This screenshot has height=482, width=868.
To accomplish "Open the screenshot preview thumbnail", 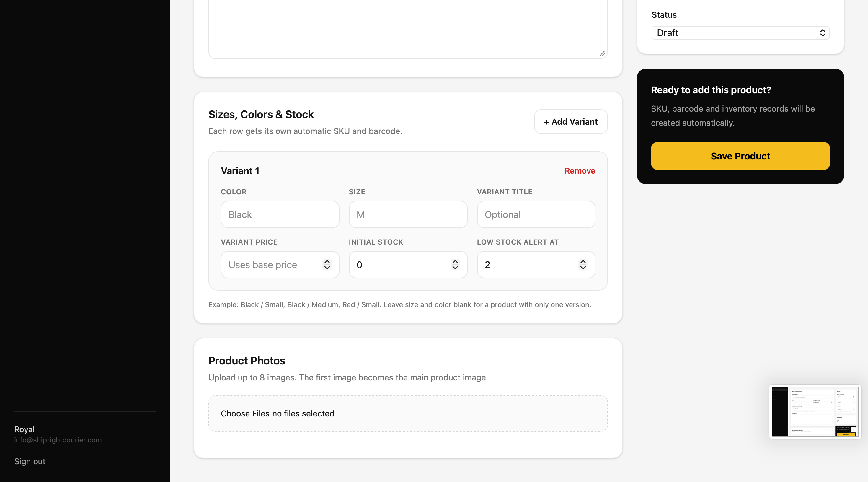I will [815, 412].
